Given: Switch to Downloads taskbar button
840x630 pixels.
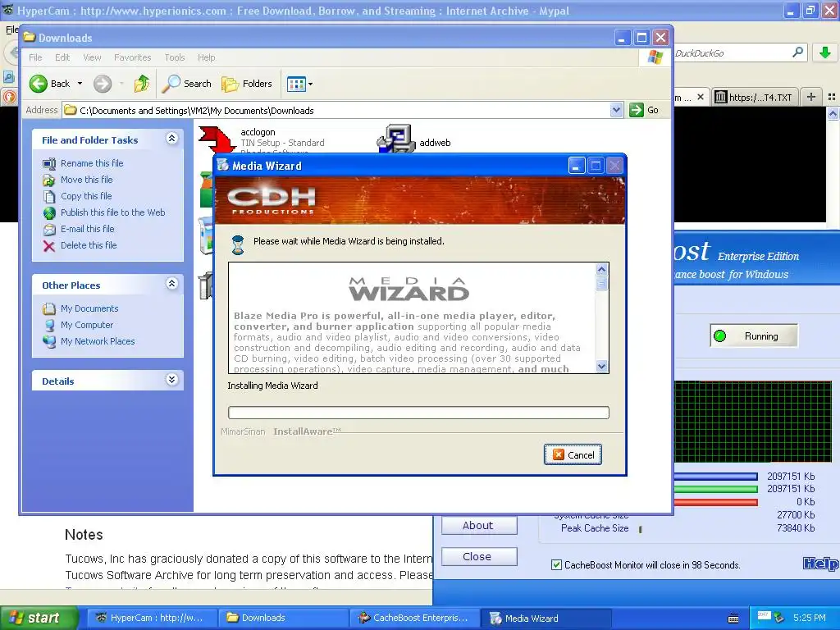Looking at the screenshot, I should click(x=282, y=619).
